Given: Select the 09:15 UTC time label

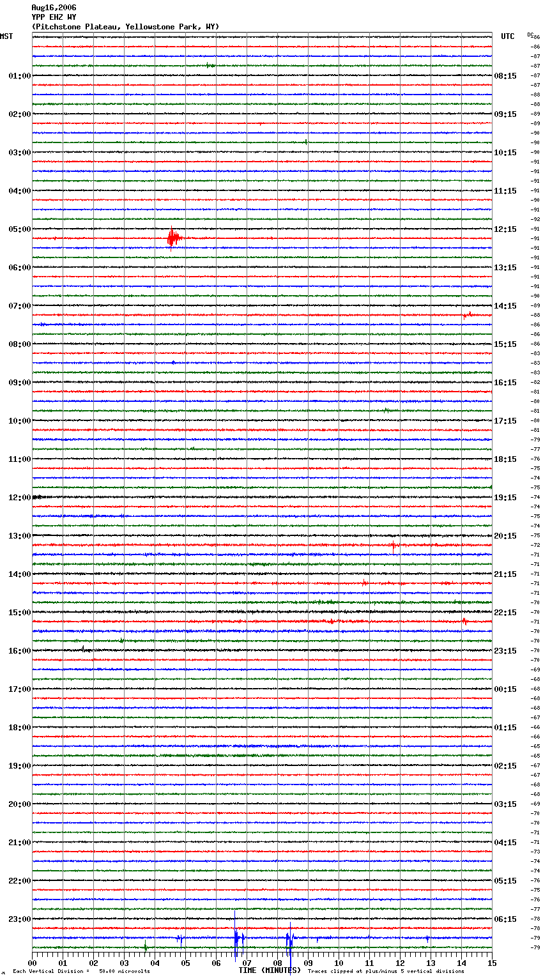Looking at the screenshot, I should [x=505, y=114].
